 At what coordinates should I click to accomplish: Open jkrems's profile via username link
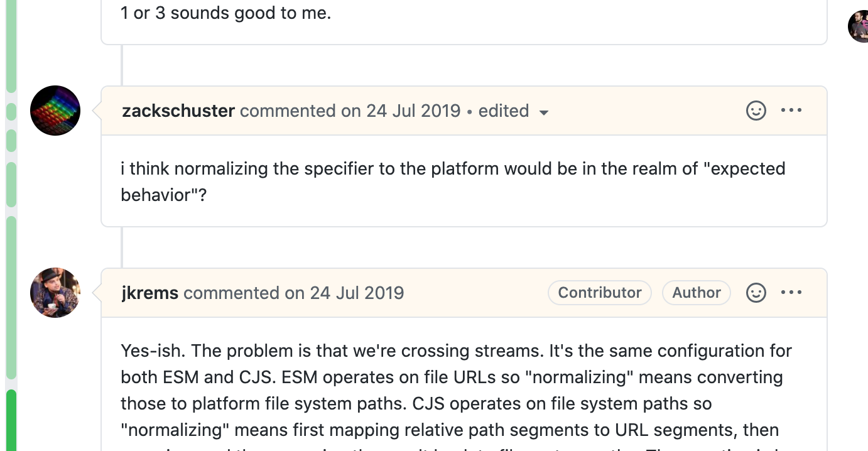pyautogui.click(x=150, y=293)
